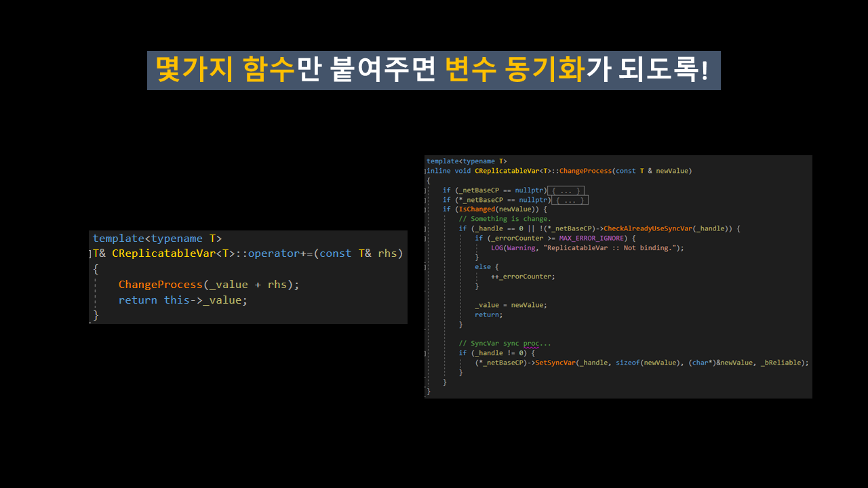The image size is (868, 488).
Task: Click the '_errorCounter >= MAX_ERROR_IGNORE' line
Action: 555,238
